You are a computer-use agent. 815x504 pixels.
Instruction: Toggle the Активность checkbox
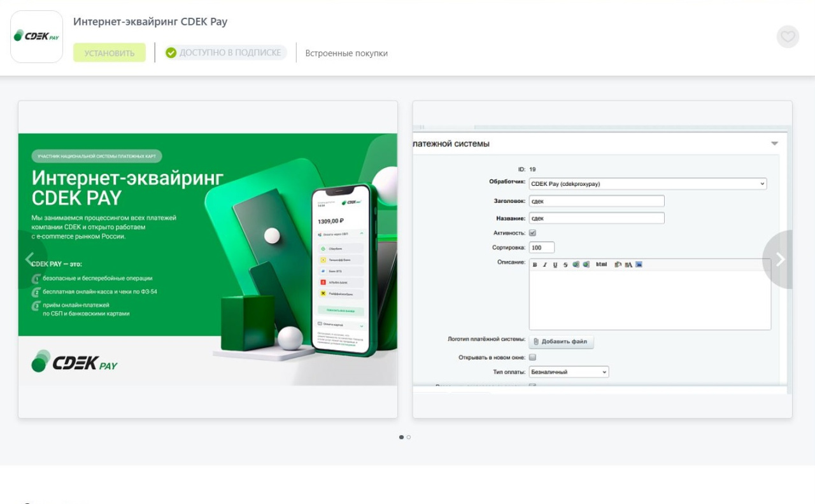coord(532,233)
